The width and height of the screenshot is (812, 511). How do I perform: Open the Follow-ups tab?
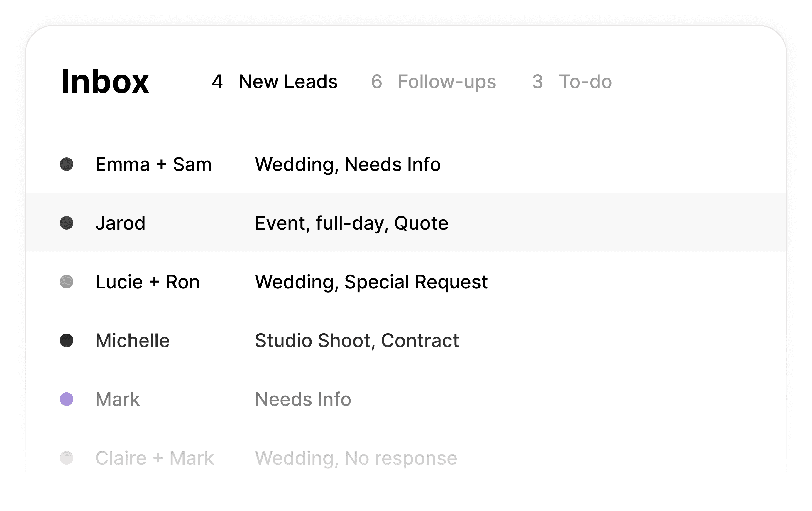point(434,82)
